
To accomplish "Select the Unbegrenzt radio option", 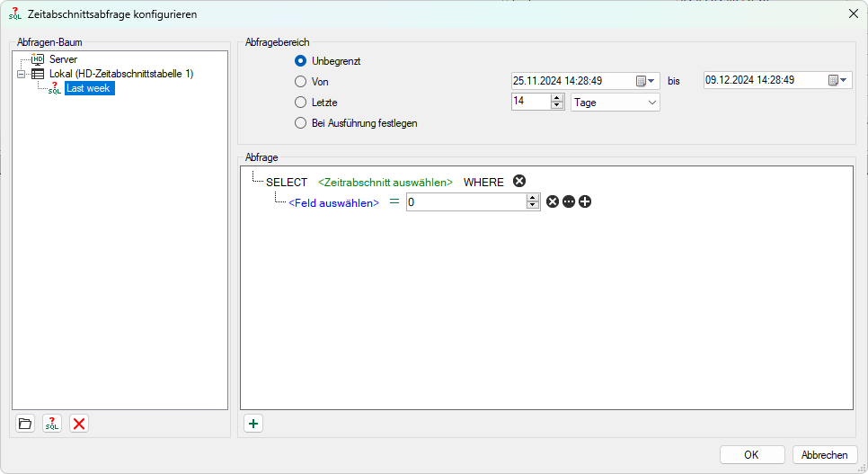I will coord(301,61).
